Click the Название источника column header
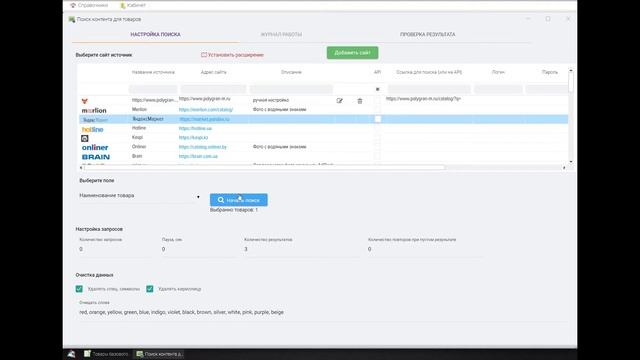Viewport: 640px width, 360px height. pyautogui.click(x=153, y=72)
